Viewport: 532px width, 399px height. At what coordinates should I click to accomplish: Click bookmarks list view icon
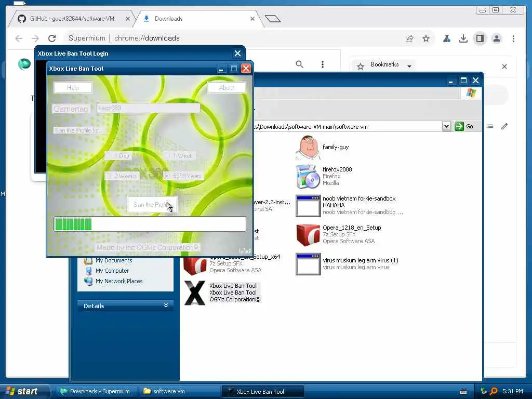coord(490,126)
